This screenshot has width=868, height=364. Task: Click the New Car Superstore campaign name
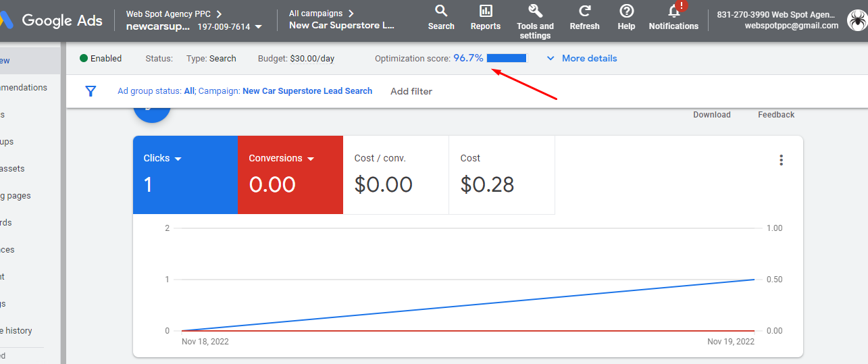tap(341, 26)
